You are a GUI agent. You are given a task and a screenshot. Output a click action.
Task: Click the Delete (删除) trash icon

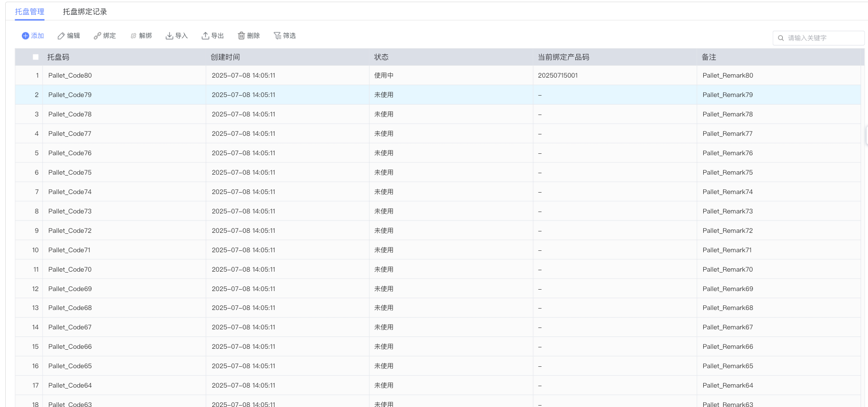point(241,36)
